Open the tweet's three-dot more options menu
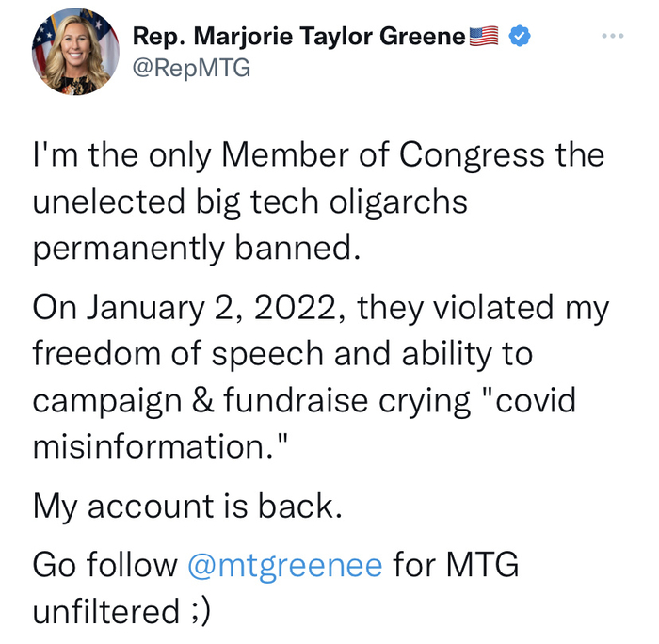659x644 pixels. (x=612, y=37)
